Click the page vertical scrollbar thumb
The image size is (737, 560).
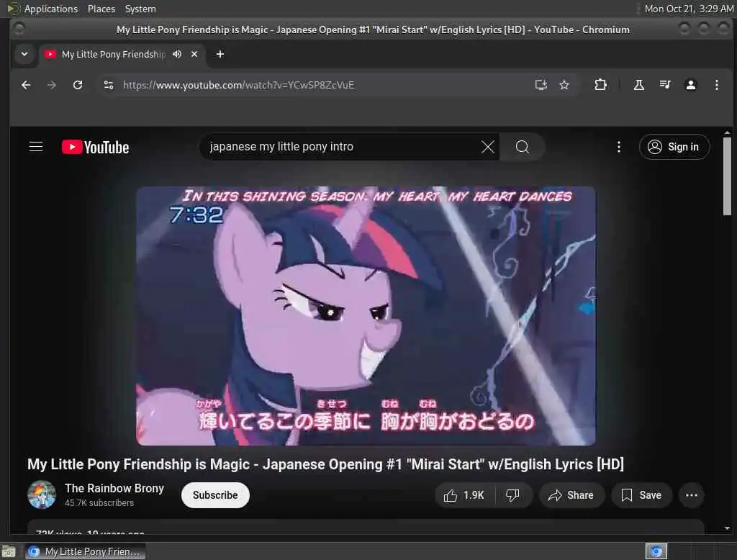point(727,176)
